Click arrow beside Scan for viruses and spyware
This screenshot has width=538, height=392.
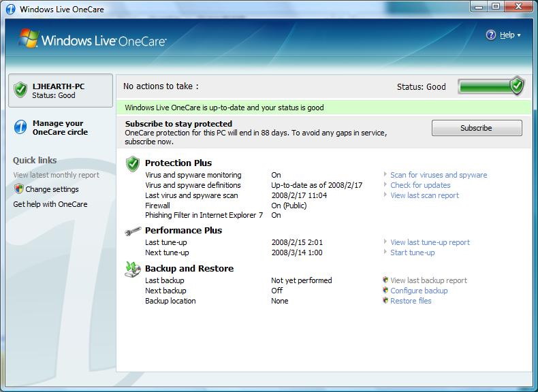(x=385, y=175)
